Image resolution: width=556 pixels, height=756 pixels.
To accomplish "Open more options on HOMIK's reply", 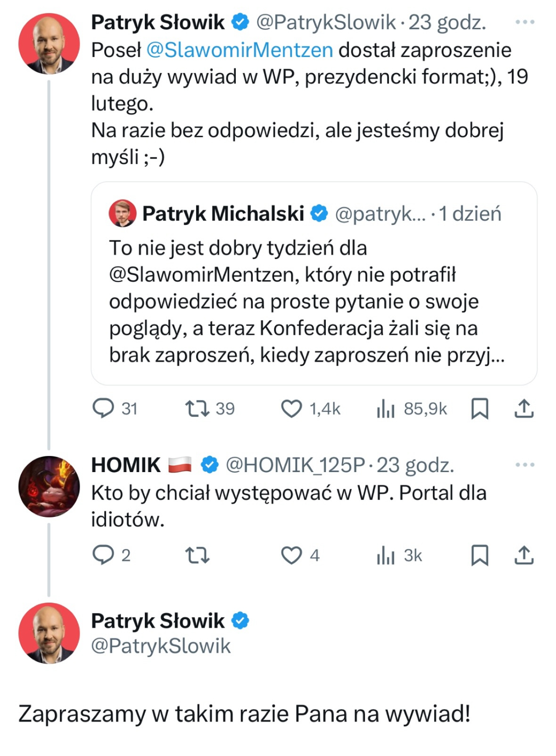I will tap(524, 465).
